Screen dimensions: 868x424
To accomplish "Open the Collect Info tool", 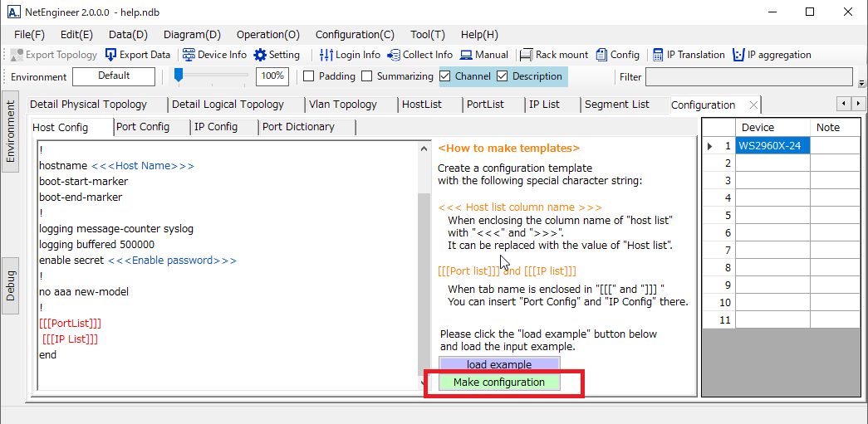I will point(395,55).
